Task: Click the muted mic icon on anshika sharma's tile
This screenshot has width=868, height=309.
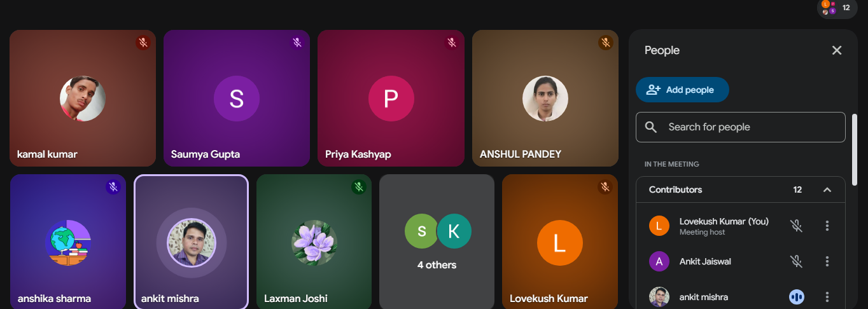Action: click(113, 187)
